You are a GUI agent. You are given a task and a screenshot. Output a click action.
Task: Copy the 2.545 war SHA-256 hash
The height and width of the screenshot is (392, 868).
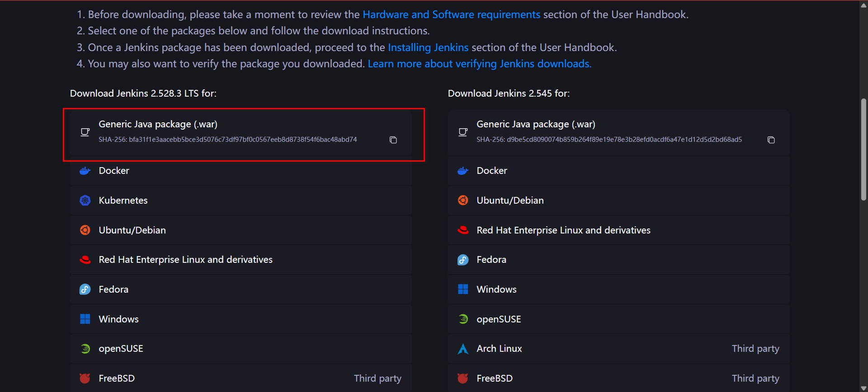tap(771, 140)
